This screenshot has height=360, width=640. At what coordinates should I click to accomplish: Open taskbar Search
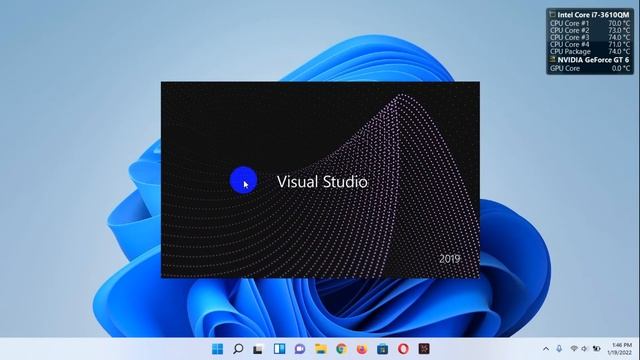[238, 349]
